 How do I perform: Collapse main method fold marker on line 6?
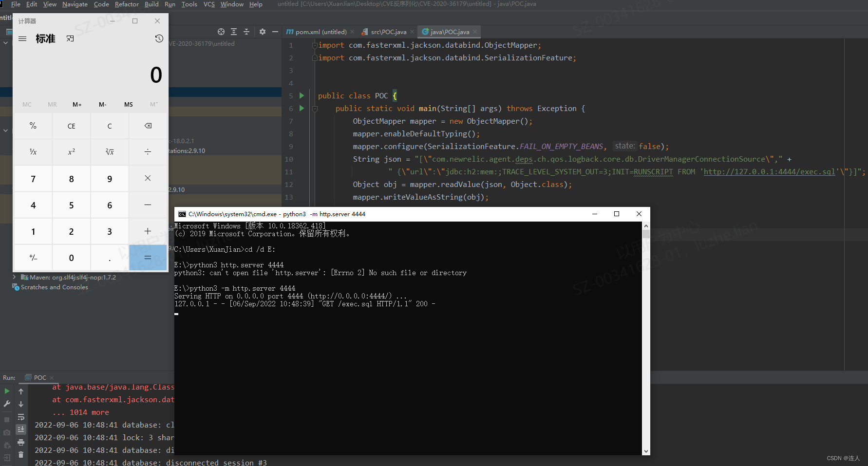[x=315, y=109]
